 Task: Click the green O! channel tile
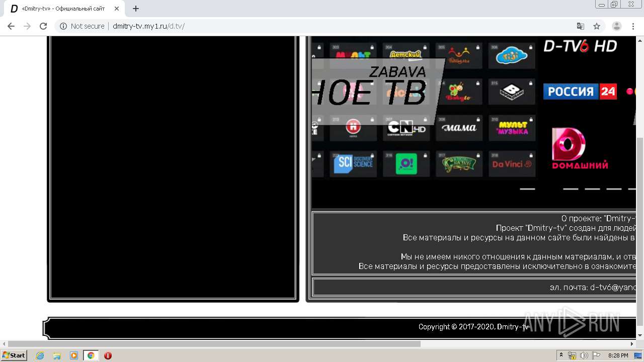(x=406, y=164)
